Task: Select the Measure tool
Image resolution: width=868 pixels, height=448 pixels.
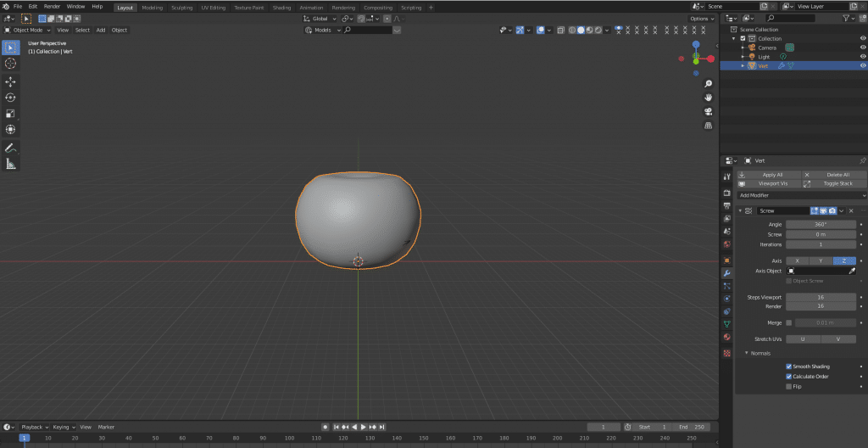Action: [x=10, y=164]
